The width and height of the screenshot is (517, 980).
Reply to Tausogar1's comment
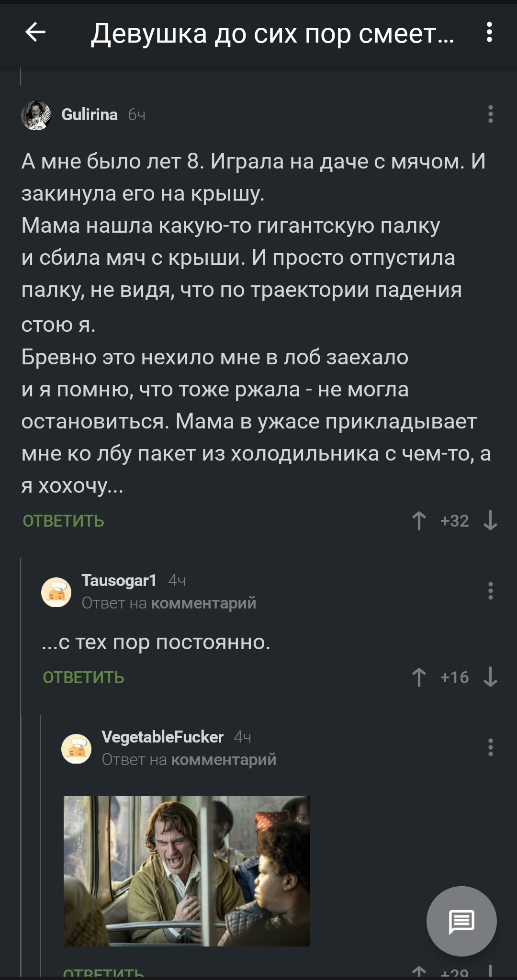coord(84,677)
